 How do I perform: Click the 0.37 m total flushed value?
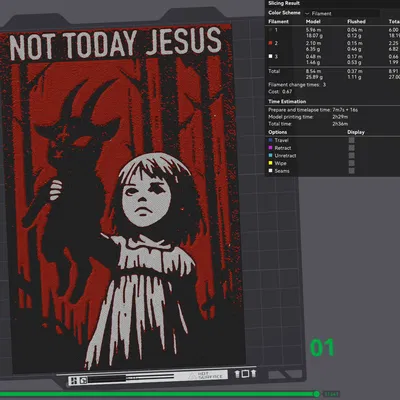click(355, 71)
